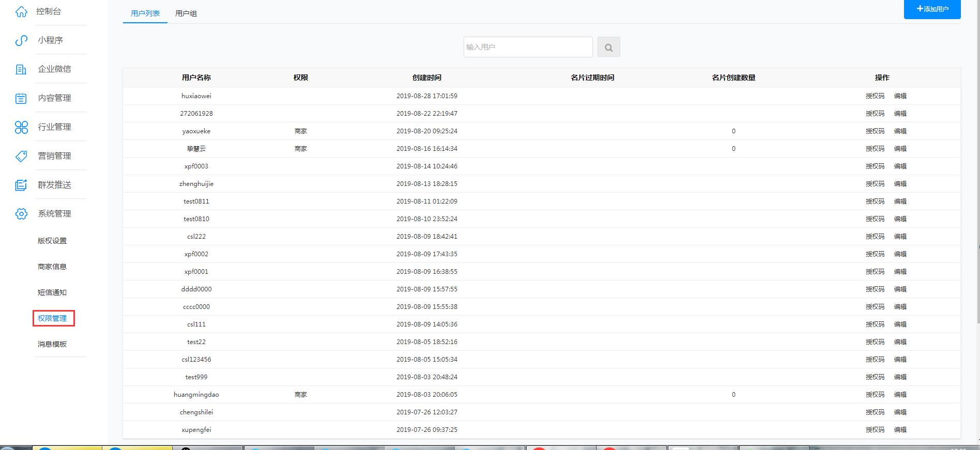The width and height of the screenshot is (980, 450).
Task: Click 用户名称 column header
Action: tap(196, 77)
